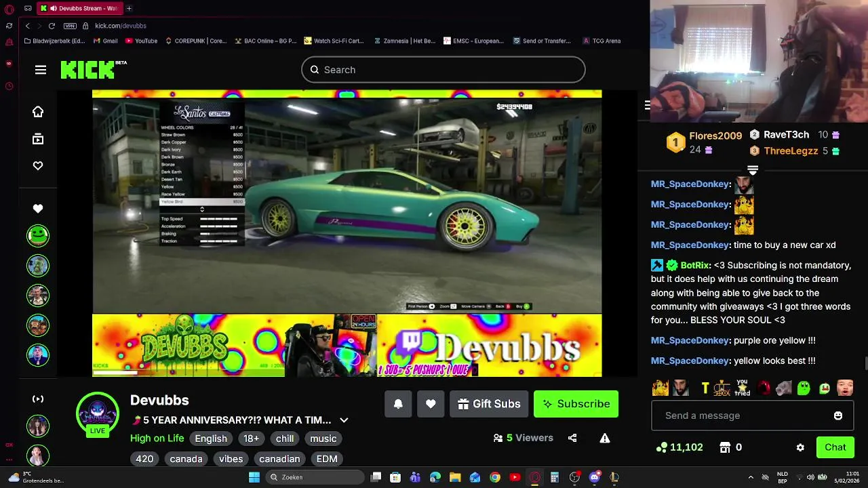The height and width of the screenshot is (488, 868).
Task: Open the High on Life category link
Action: [x=157, y=439]
